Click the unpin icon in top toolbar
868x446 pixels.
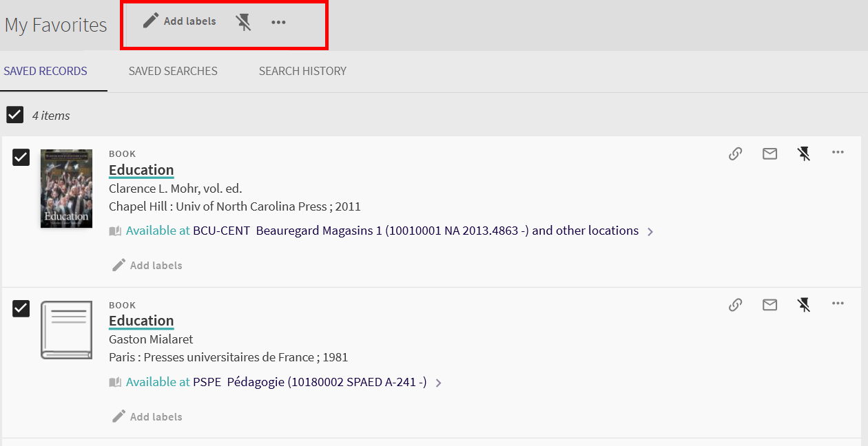[243, 22]
